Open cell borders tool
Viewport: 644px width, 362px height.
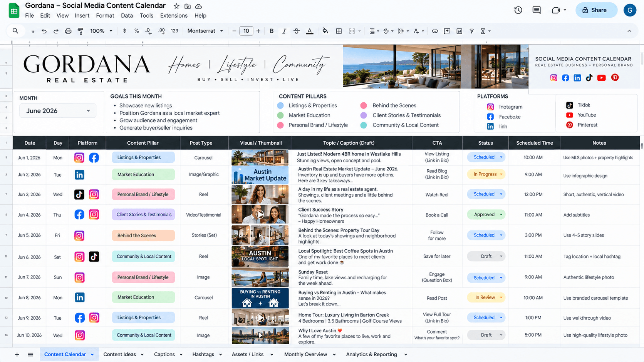point(339,31)
